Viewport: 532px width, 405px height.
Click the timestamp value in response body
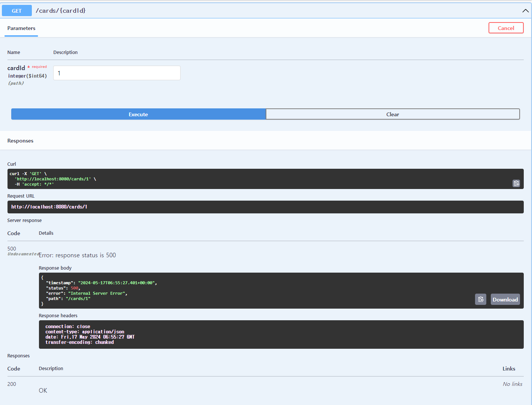tap(117, 283)
